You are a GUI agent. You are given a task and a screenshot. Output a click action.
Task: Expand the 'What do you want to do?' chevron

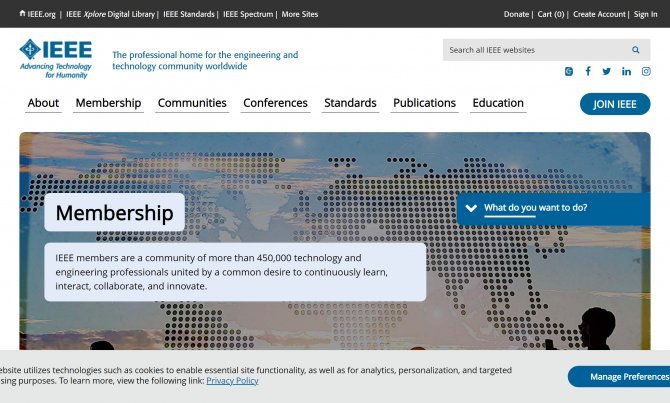pyautogui.click(x=471, y=208)
